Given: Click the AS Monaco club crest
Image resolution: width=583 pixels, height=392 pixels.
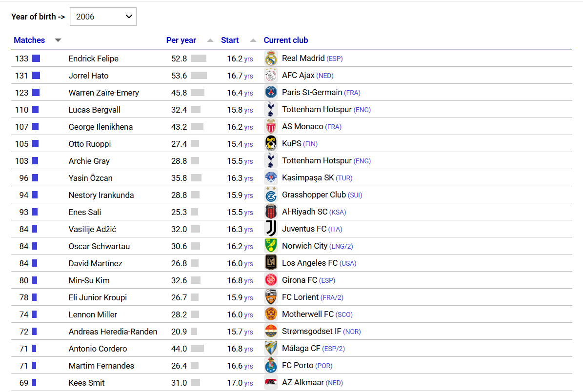Looking at the screenshot, I should pos(271,127).
